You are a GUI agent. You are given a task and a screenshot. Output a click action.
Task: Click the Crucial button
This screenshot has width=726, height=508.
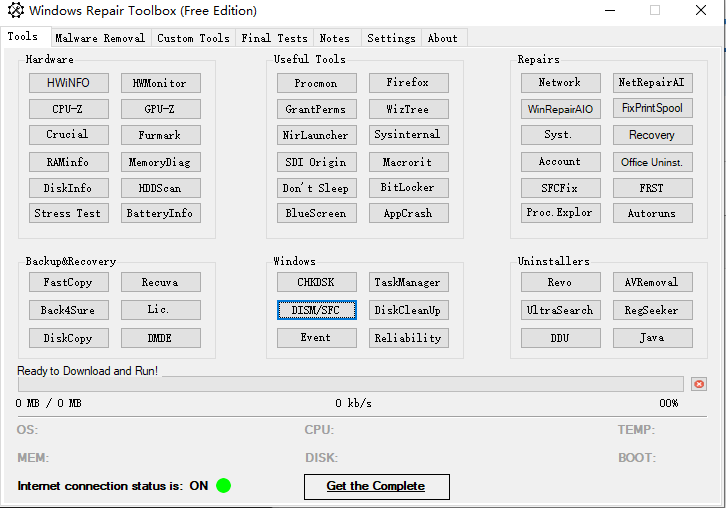coord(69,135)
